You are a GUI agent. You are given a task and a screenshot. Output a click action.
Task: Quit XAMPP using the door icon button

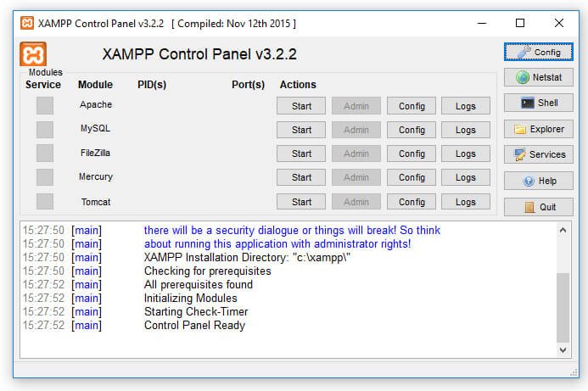click(x=539, y=207)
